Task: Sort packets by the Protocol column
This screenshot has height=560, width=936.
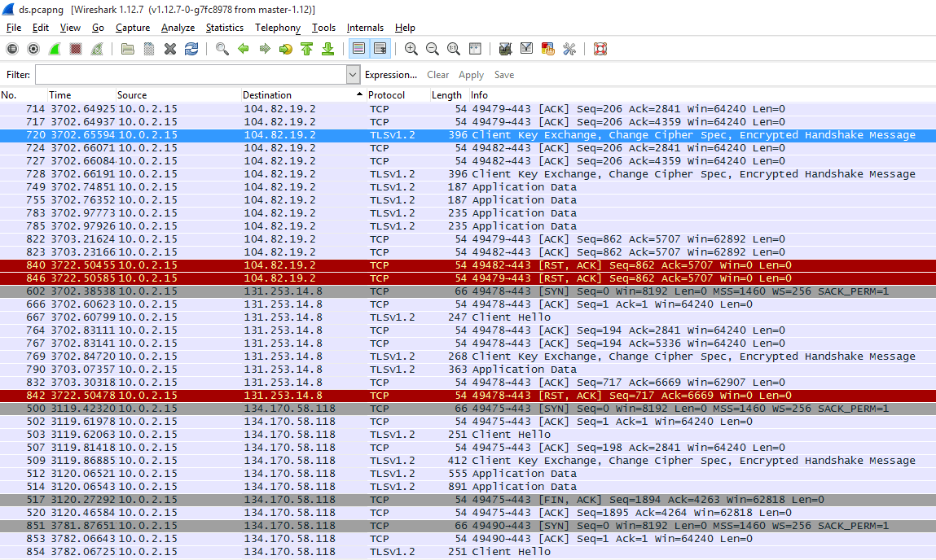Action: pos(386,95)
